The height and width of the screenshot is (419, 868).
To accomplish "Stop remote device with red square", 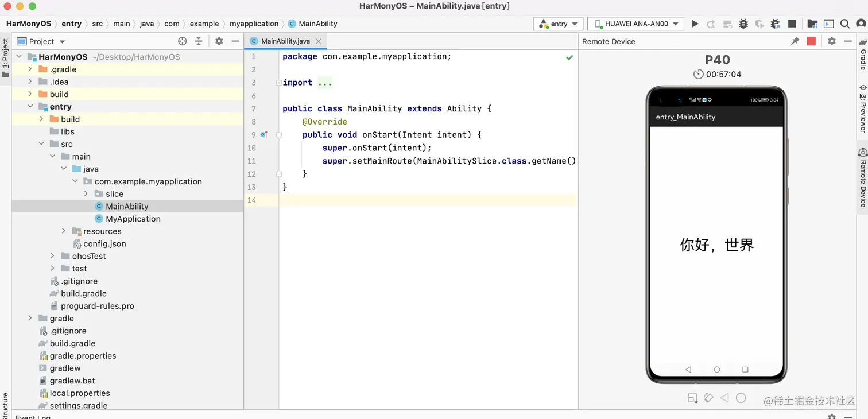I will (x=811, y=41).
